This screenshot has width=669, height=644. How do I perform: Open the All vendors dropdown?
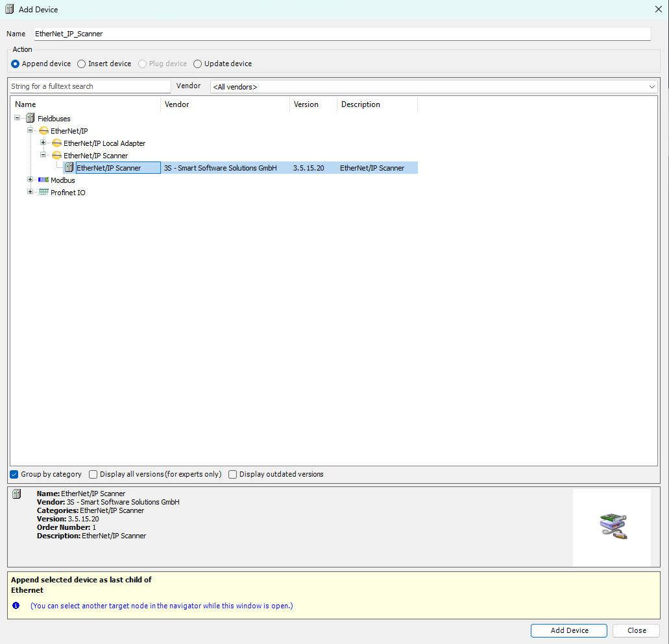click(652, 86)
